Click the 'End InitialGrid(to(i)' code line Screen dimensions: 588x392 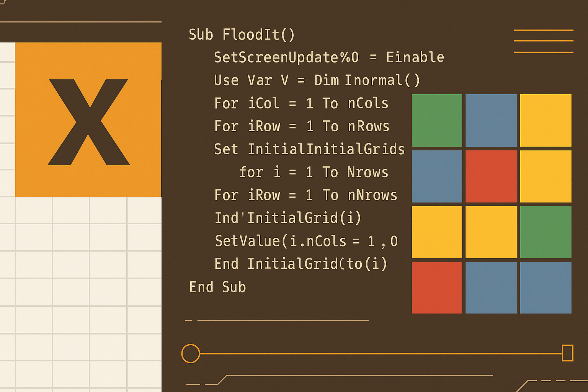pyautogui.click(x=301, y=264)
